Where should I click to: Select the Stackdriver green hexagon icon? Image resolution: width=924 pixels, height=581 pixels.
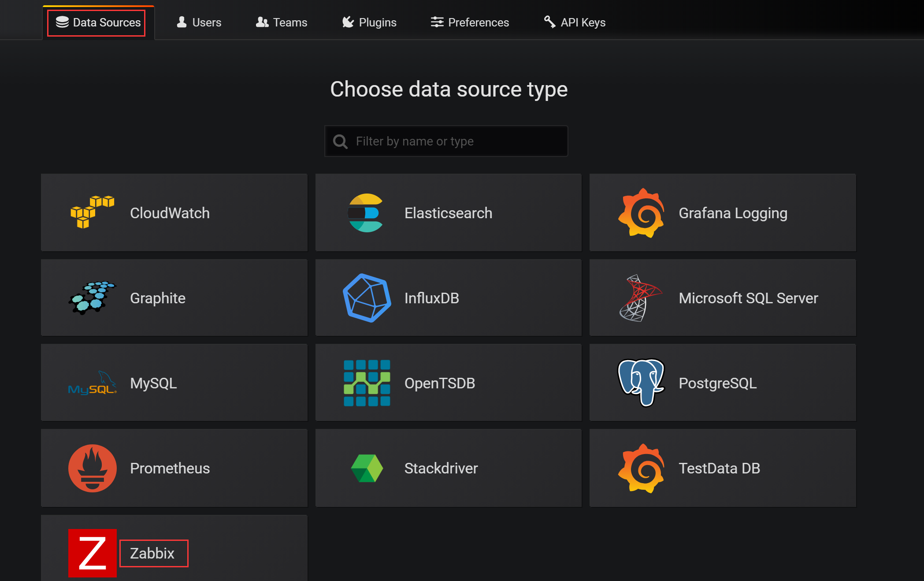pos(367,468)
